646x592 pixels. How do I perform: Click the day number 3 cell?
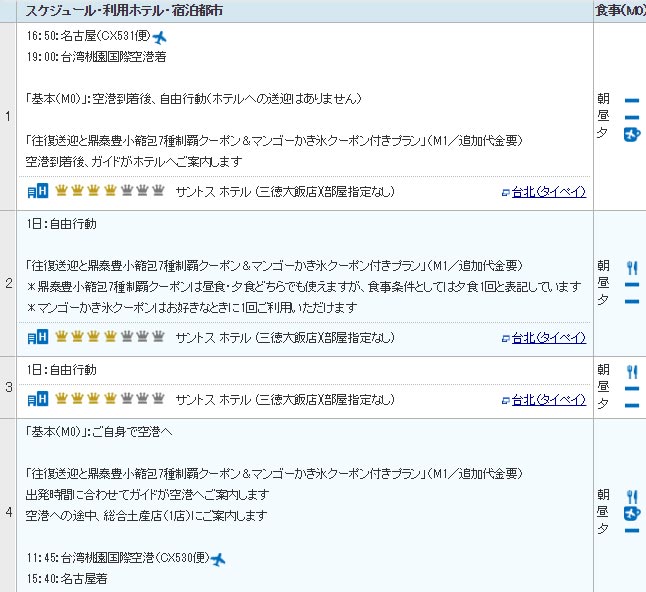8,387
